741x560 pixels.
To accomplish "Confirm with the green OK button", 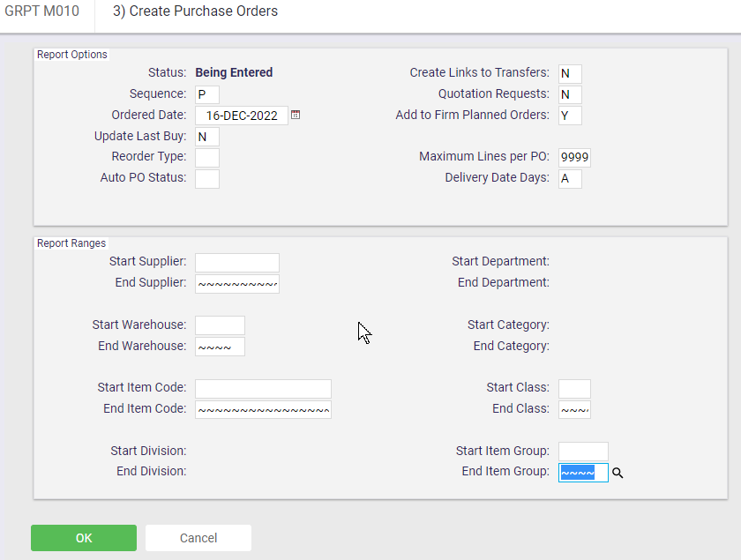I will click(x=84, y=538).
